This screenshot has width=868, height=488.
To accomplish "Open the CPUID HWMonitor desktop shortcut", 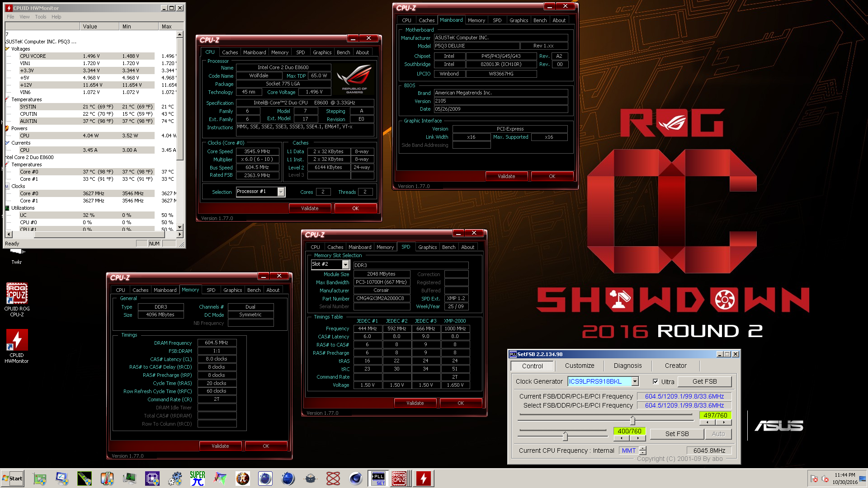I will coord(17,346).
